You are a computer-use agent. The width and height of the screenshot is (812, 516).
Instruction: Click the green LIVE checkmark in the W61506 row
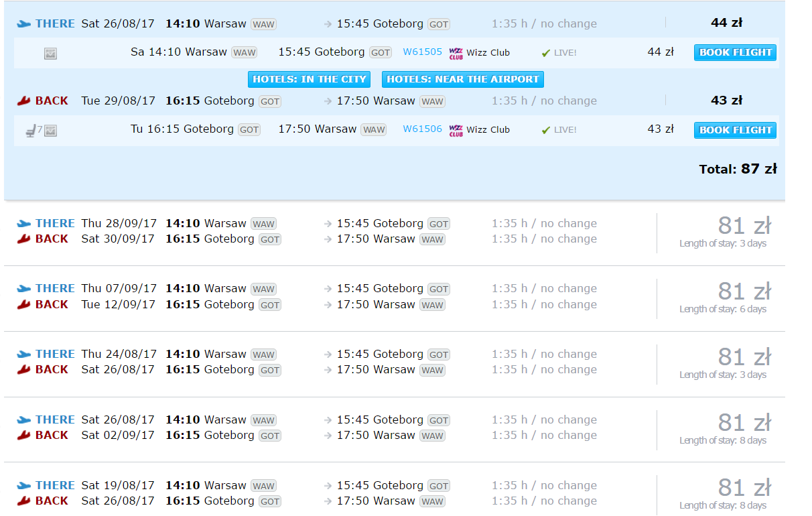point(546,130)
